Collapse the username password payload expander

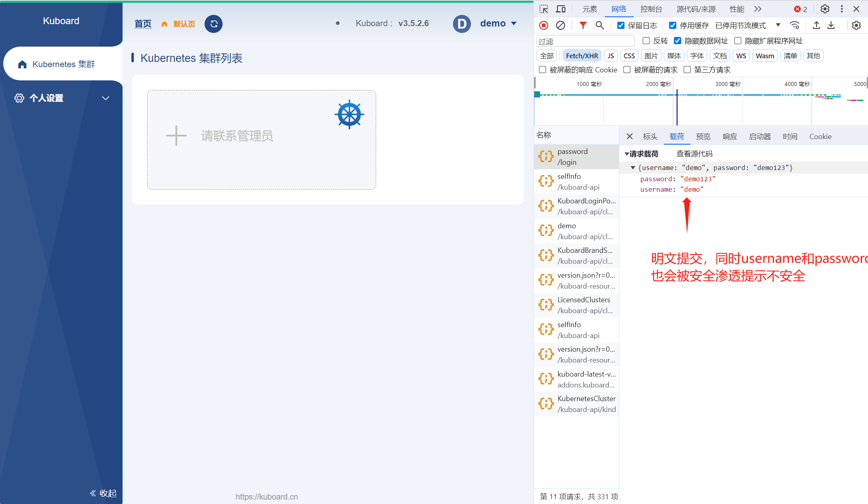(x=633, y=168)
